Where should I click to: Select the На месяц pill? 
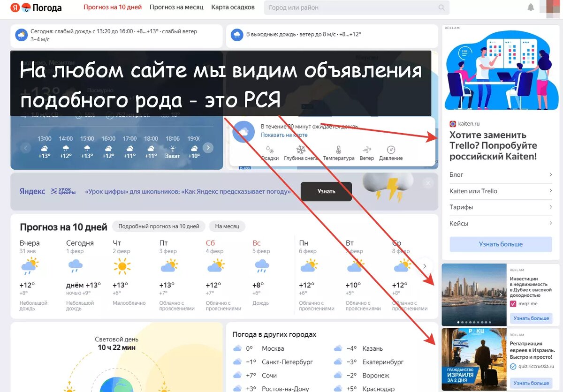[227, 226]
